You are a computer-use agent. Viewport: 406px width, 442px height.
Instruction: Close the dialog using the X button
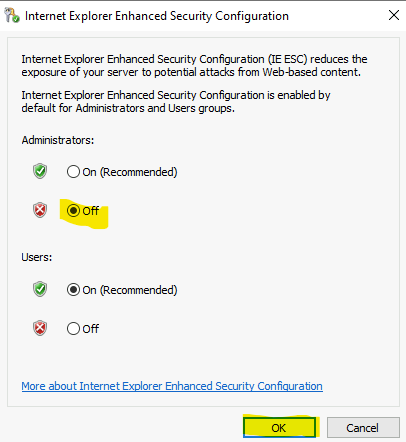394,15
